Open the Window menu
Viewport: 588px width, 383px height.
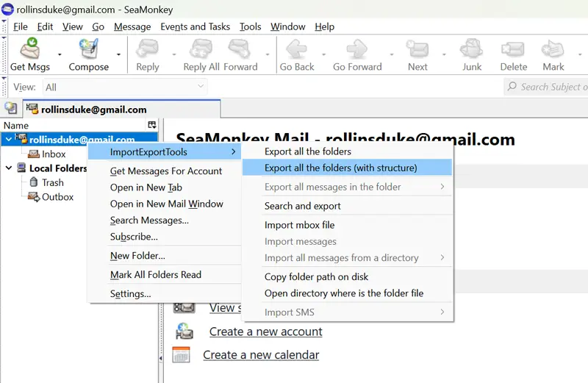pyautogui.click(x=288, y=26)
